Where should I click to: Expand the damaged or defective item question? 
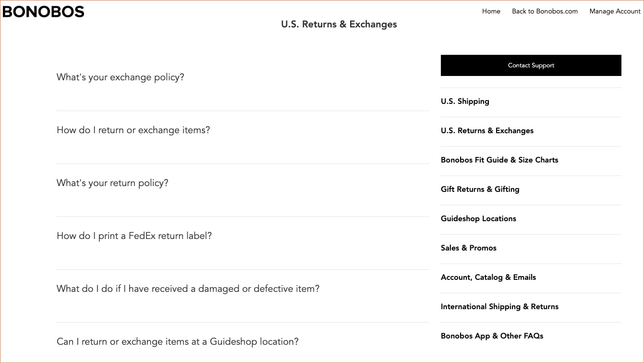click(x=187, y=288)
